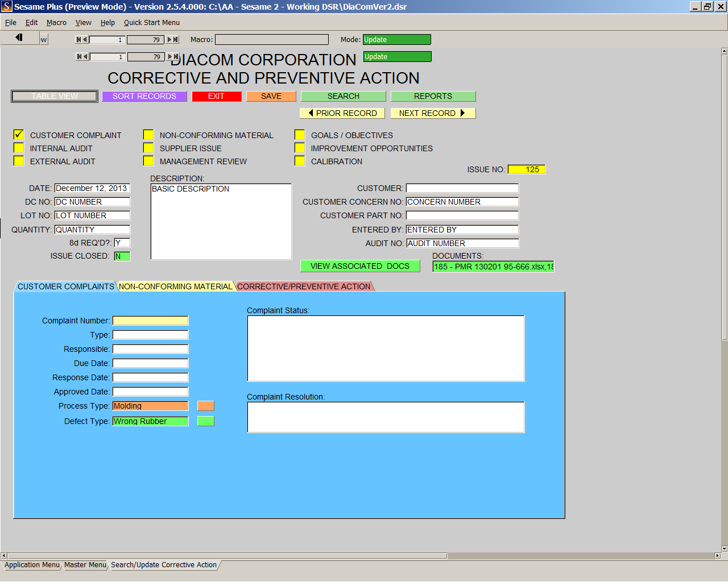Open the File menu

coord(11,23)
